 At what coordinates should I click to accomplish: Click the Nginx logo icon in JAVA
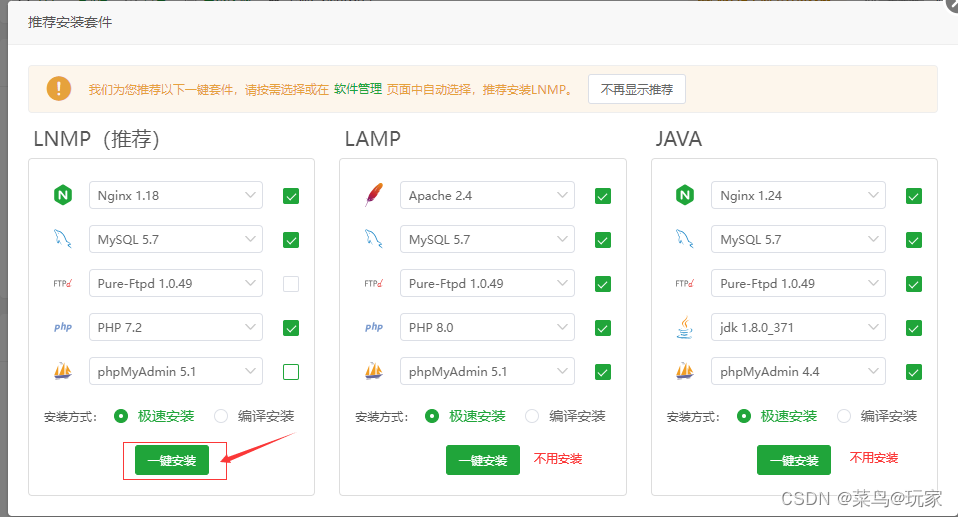(x=685, y=196)
